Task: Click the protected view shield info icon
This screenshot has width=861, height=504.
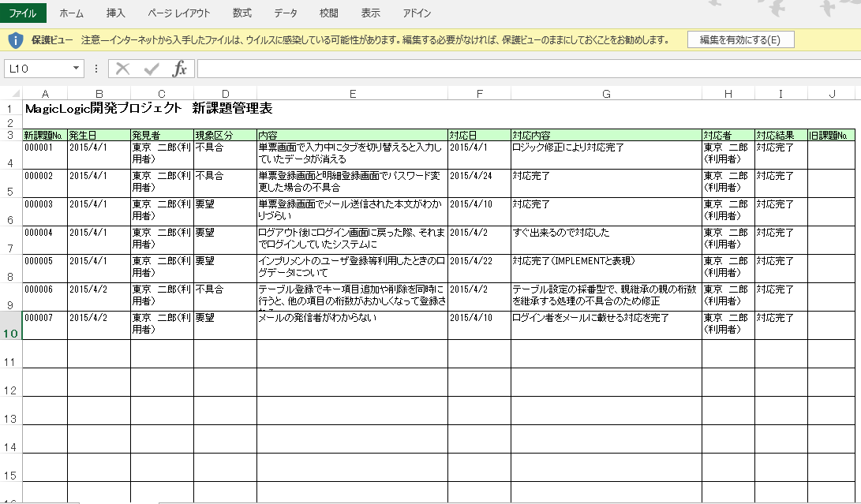Action: pyautogui.click(x=15, y=39)
